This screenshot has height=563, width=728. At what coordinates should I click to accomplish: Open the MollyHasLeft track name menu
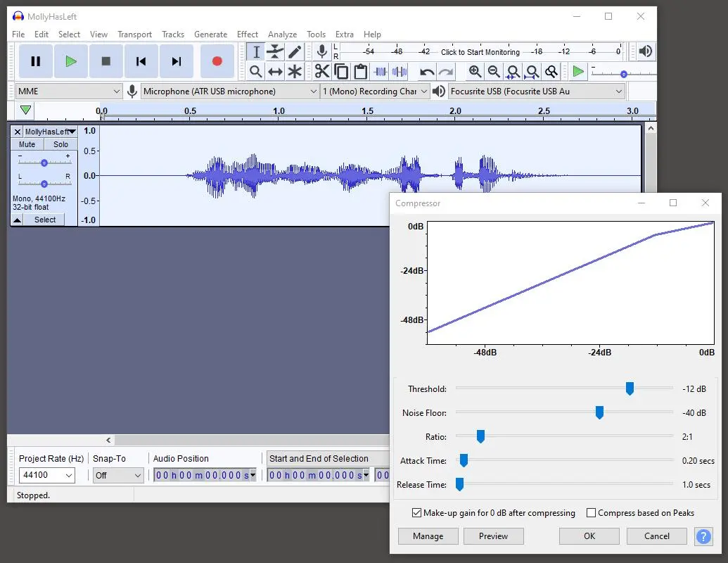tap(50, 132)
